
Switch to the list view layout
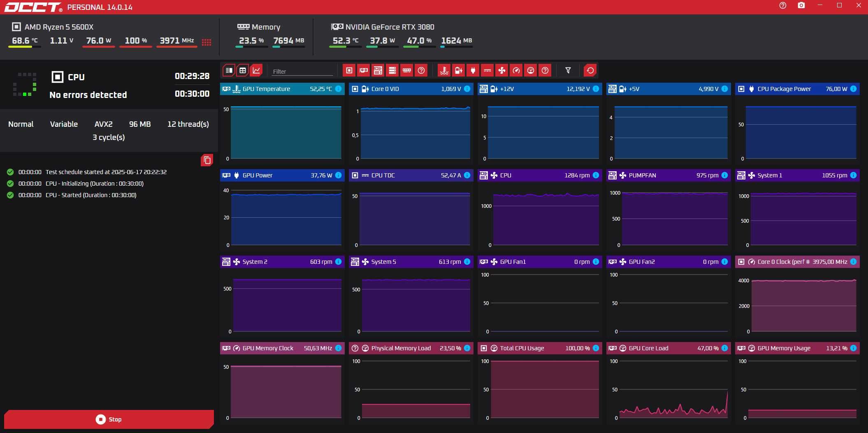coord(229,70)
